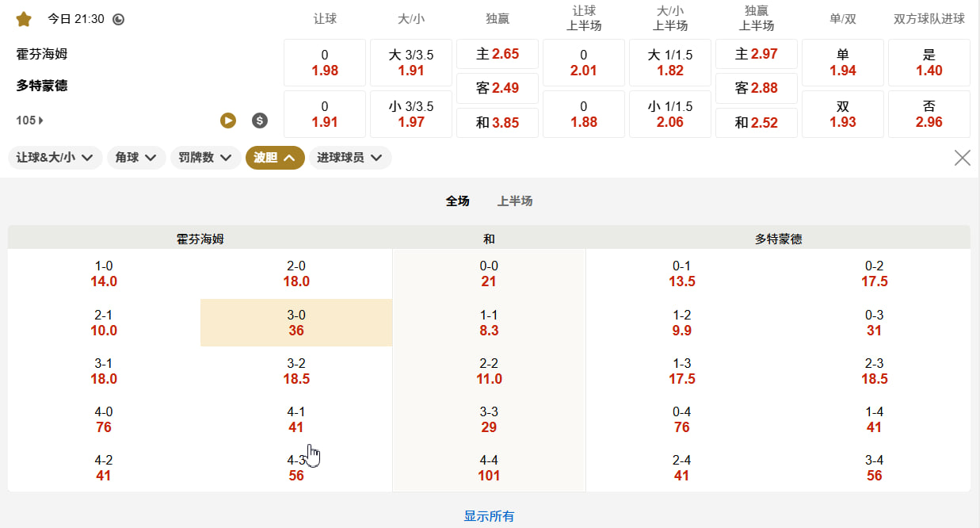980x528 pixels.
Task: Pick correct score 2-4 under 多特蒙德
Action: click(x=682, y=468)
